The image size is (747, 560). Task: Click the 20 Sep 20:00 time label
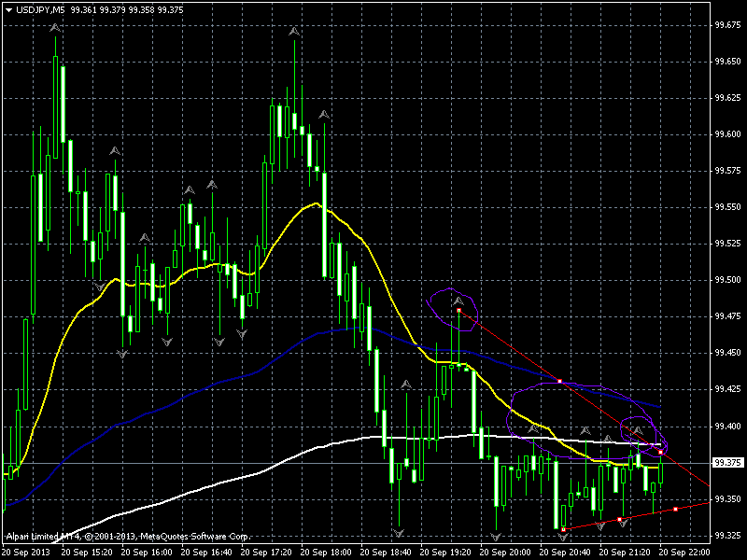click(505, 553)
